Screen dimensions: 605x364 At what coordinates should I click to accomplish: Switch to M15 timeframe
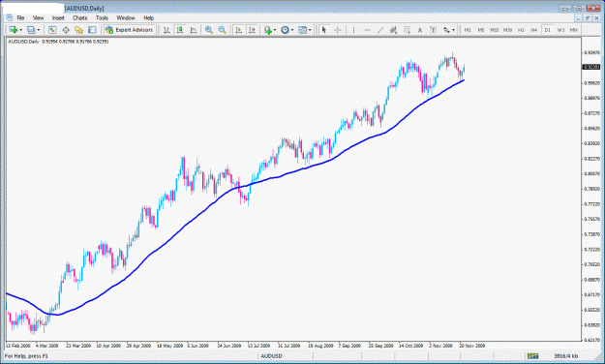point(495,30)
